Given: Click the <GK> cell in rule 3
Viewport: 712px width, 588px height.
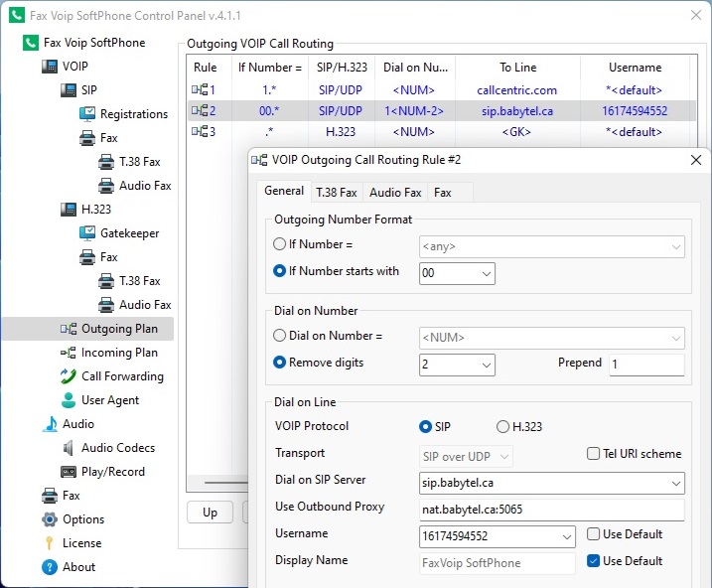Looking at the screenshot, I should 516,132.
